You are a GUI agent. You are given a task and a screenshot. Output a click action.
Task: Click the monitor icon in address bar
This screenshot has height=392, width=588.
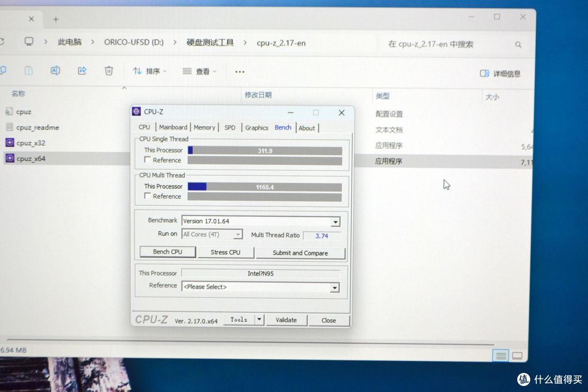[x=29, y=41]
